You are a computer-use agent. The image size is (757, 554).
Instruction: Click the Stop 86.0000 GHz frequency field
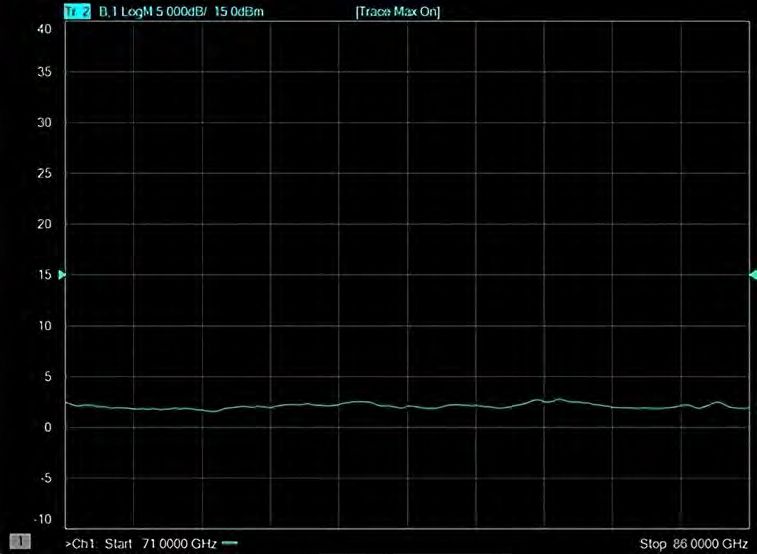693,543
